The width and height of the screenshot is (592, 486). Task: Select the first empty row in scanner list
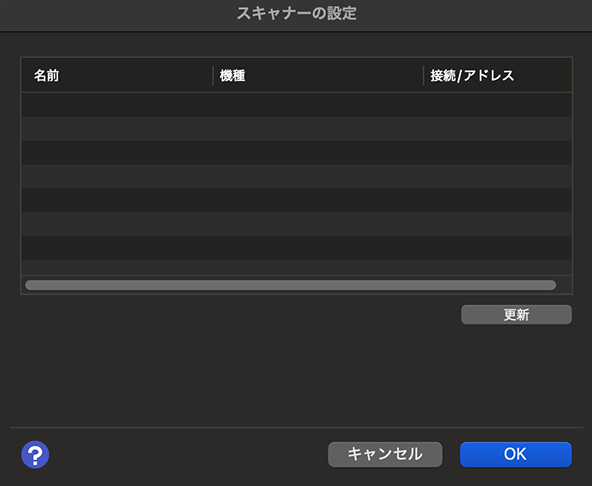[x=296, y=105]
